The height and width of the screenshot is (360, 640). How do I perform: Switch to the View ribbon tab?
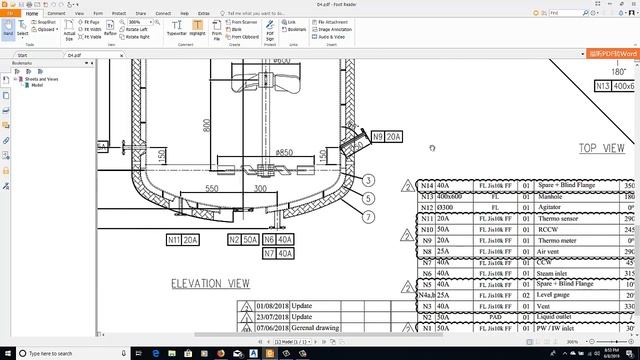point(79,13)
